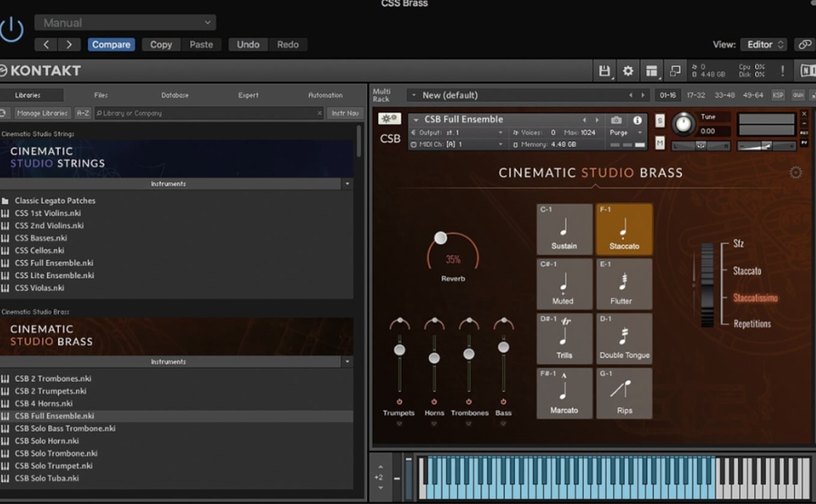
Task: Click the Paste button
Action: (x=201, y=44)
